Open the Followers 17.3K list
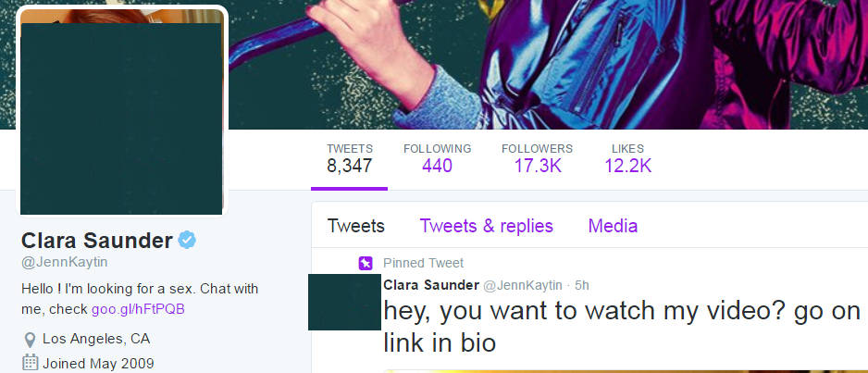 click(x=537, y=157)
